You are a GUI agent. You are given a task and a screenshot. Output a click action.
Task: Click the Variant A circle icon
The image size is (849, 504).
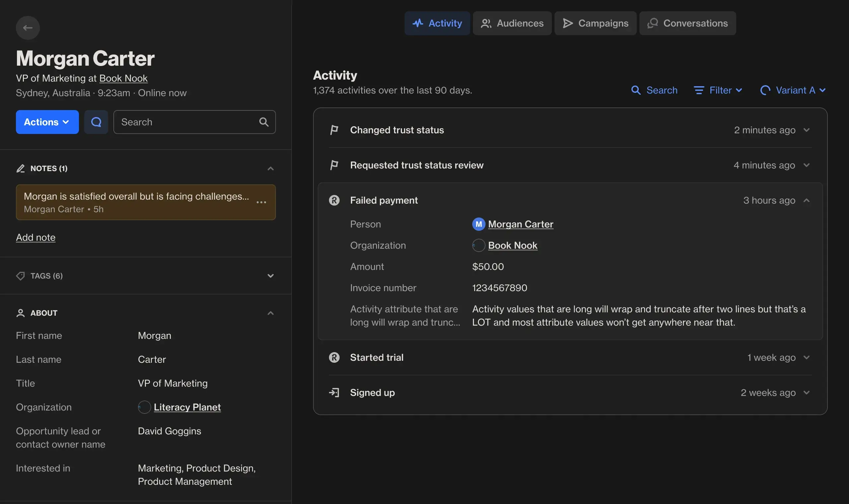point(765,90)
